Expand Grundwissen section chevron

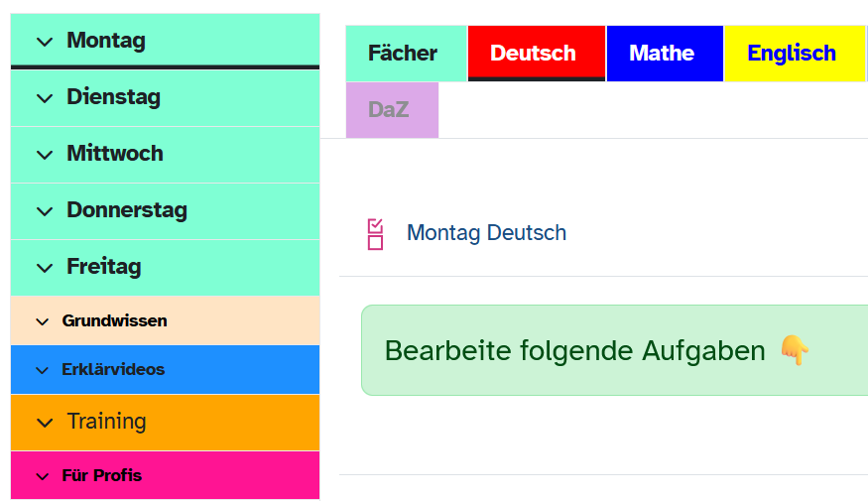tap(42, 321)
